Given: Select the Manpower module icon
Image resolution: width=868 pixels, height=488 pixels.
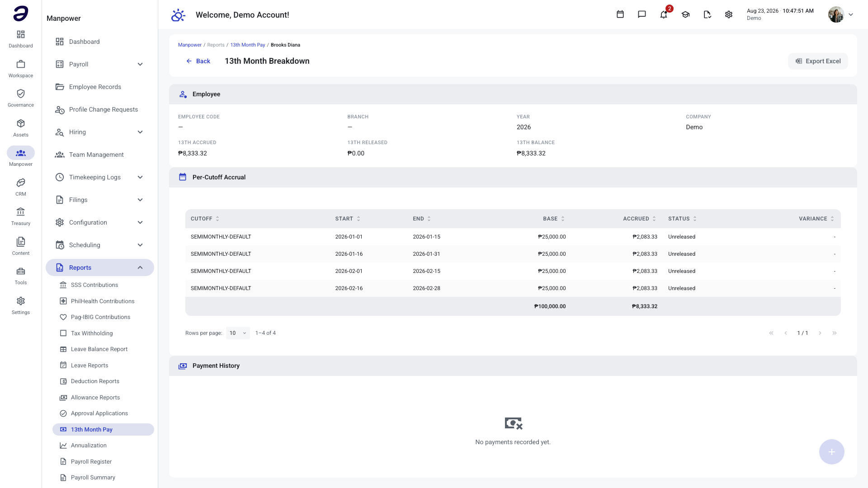Looking at the screenshot, I should click(x=21, y=157).
